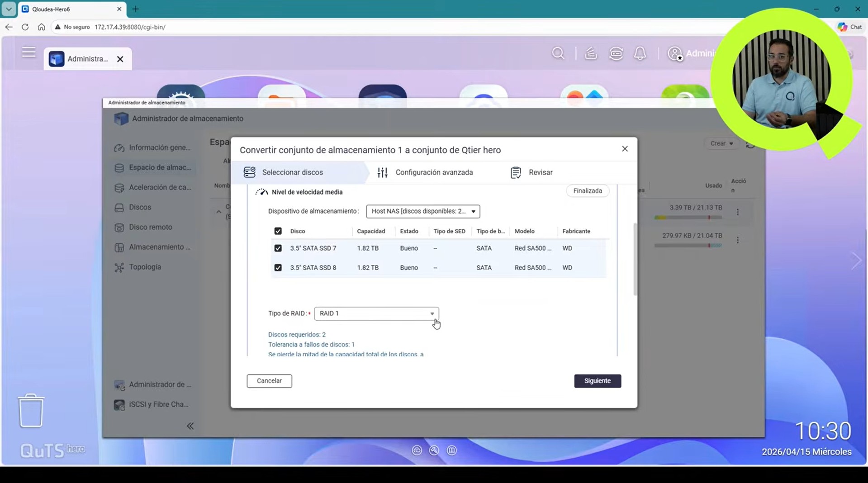The image size is (868, 483).
Task: Click browser home icon
Action: (41, 27)
